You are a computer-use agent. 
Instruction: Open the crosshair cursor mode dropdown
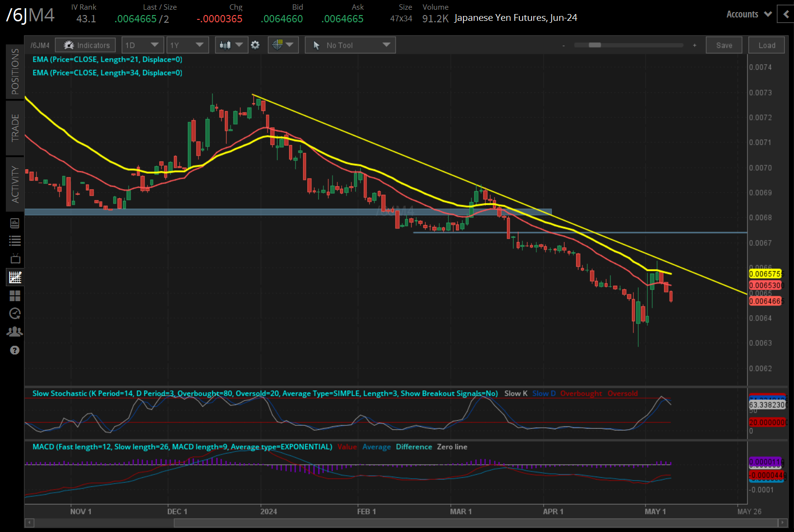283,45
